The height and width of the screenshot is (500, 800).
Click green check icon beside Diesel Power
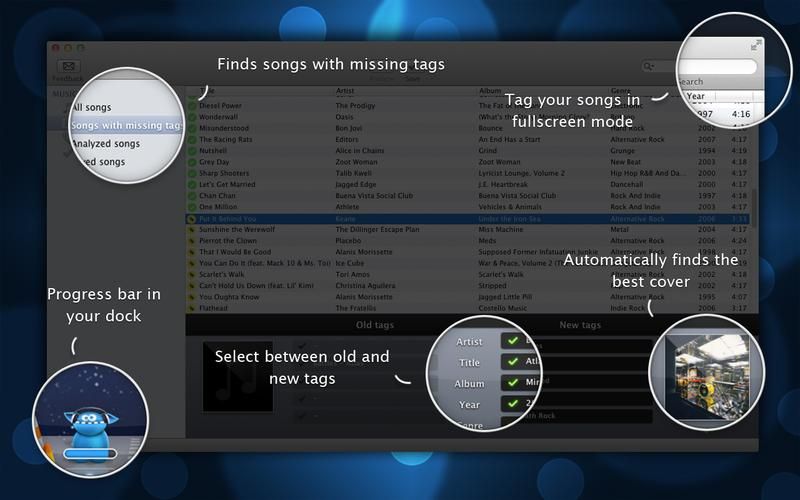(192, 106)
